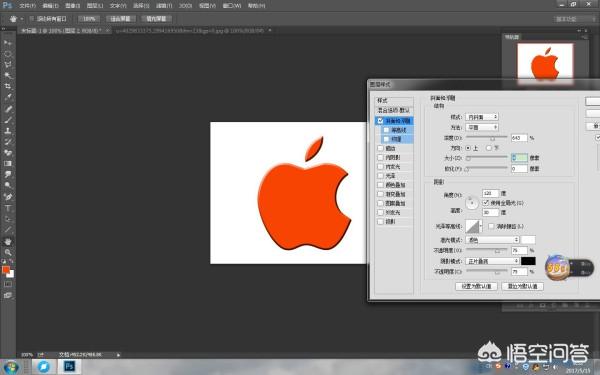Click the Depth (深度) slider handle
Screen dimensions: 600x375
click(x=492, y=138)
